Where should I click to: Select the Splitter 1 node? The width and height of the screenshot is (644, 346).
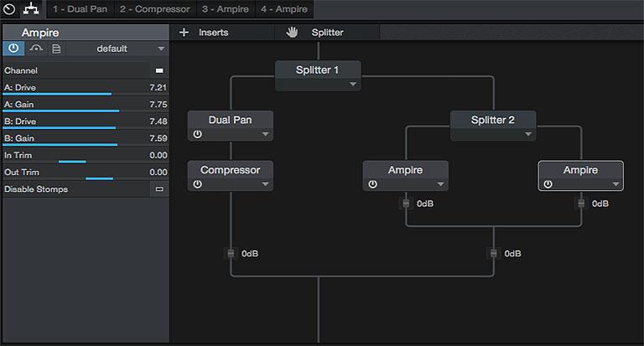(x=318, y=75)
